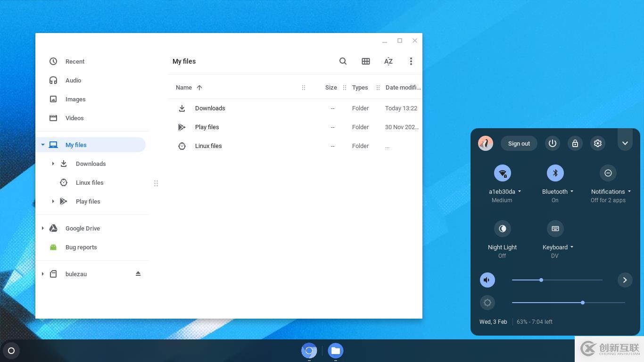Open audio settings arrow
The image size is (644, 362).
click(x=625, y=280)
